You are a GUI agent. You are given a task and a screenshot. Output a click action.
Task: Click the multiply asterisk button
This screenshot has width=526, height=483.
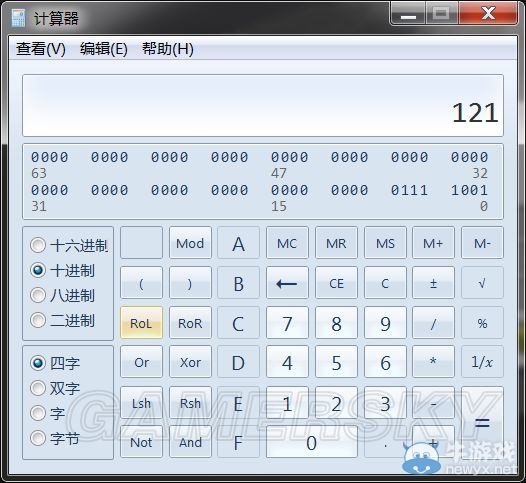click(x=433, y=362)
